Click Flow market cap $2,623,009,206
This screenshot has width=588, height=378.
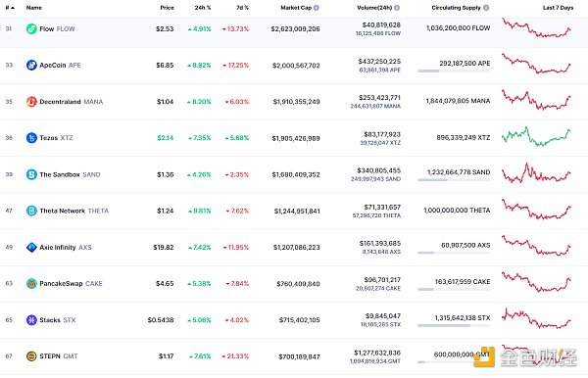click(x=296, y=28)
